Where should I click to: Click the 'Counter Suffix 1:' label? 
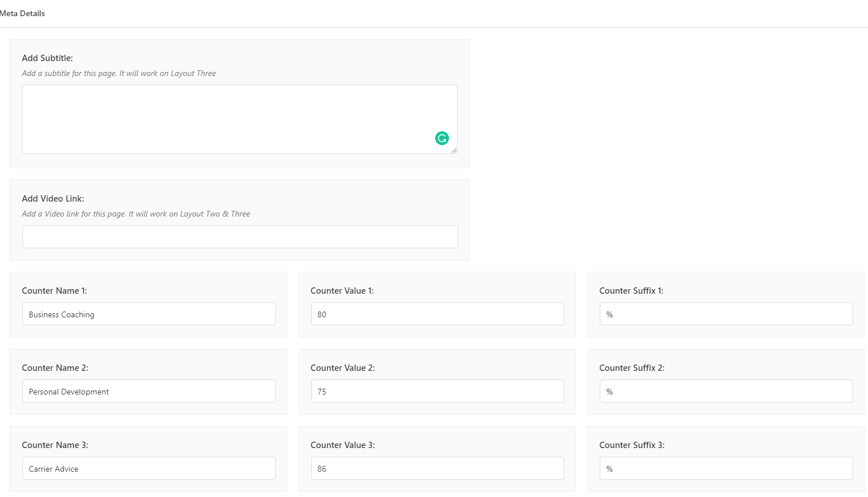tap(631, 291)
